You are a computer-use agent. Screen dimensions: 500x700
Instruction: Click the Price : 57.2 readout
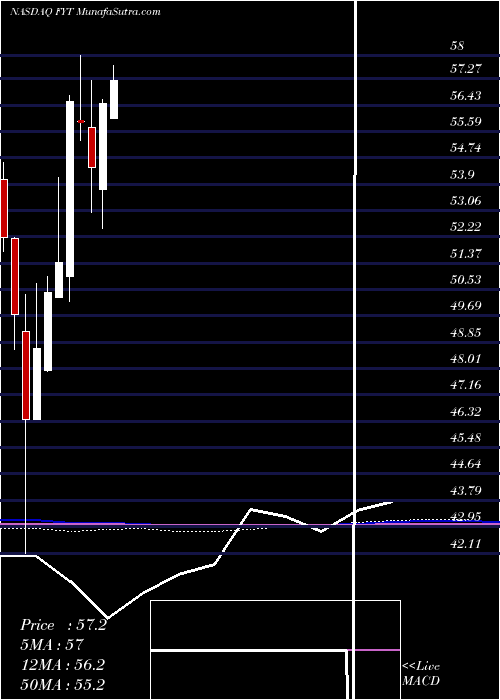tap(63, 625)
